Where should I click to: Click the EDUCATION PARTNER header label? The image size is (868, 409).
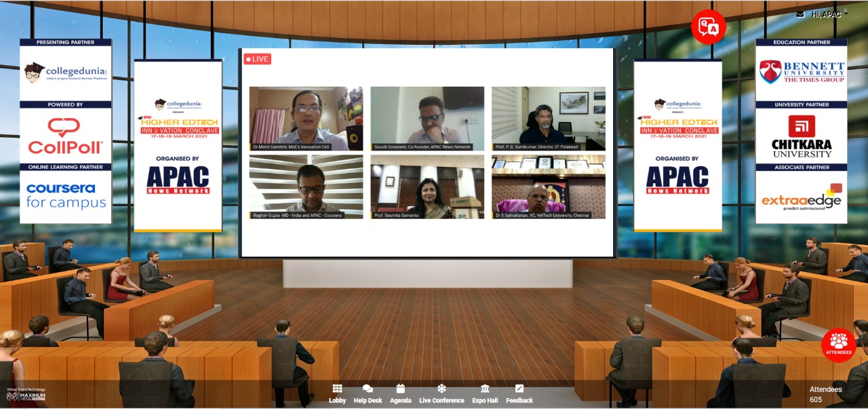click(x=802, y=42)
